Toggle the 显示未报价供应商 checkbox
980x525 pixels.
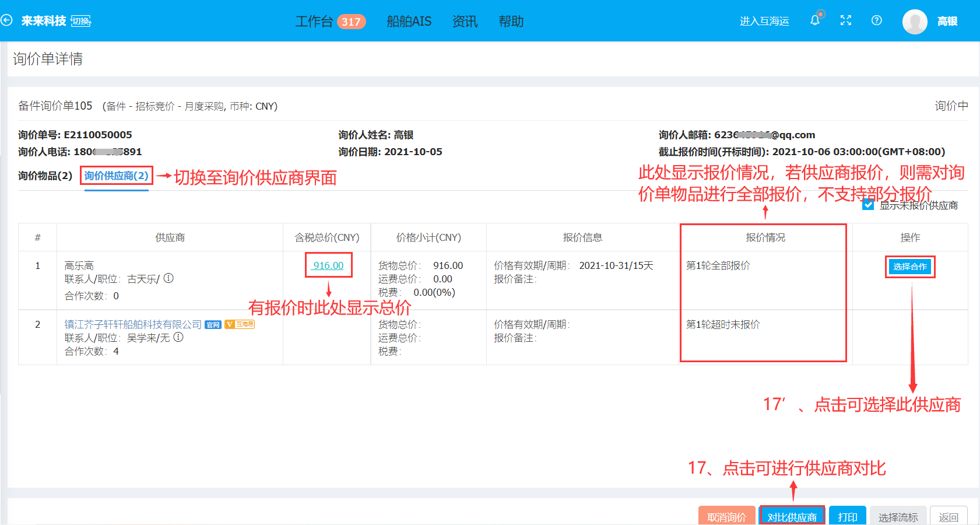click(868, 205)
